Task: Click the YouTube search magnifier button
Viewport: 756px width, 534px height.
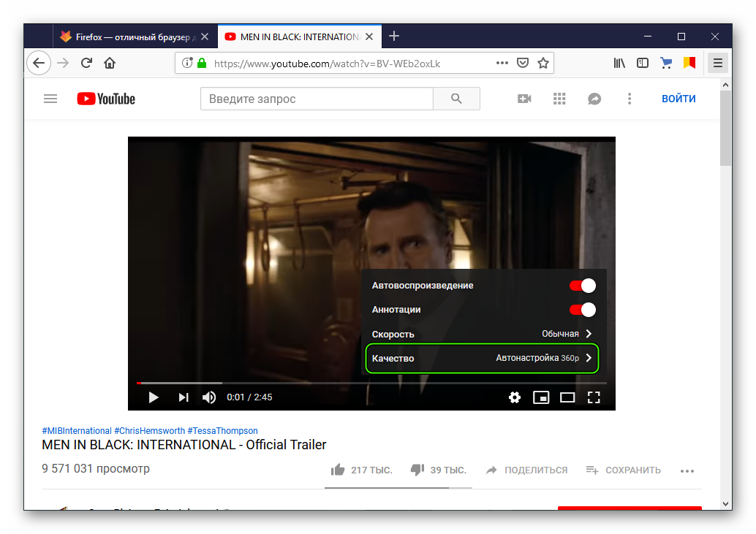Action: (456, 99)
